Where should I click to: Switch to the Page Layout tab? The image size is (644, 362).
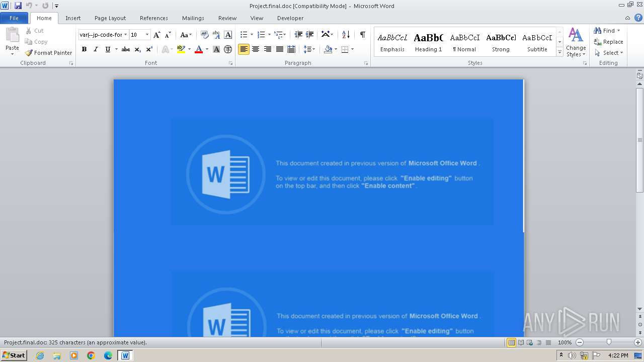pyautogui.click(x=110, y=18)
